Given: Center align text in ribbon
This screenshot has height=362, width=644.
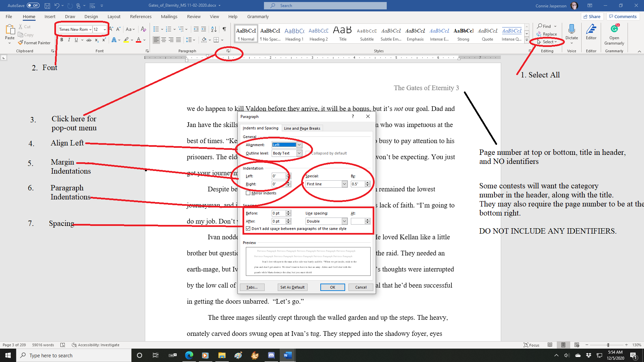Looking at the screenshot, I should (164, 40).
